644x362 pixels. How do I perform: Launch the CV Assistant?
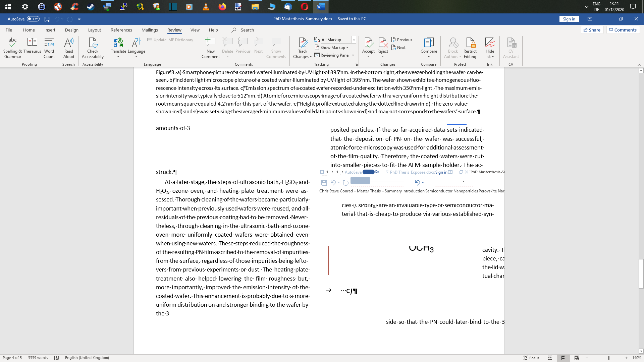tap(511, 47)
